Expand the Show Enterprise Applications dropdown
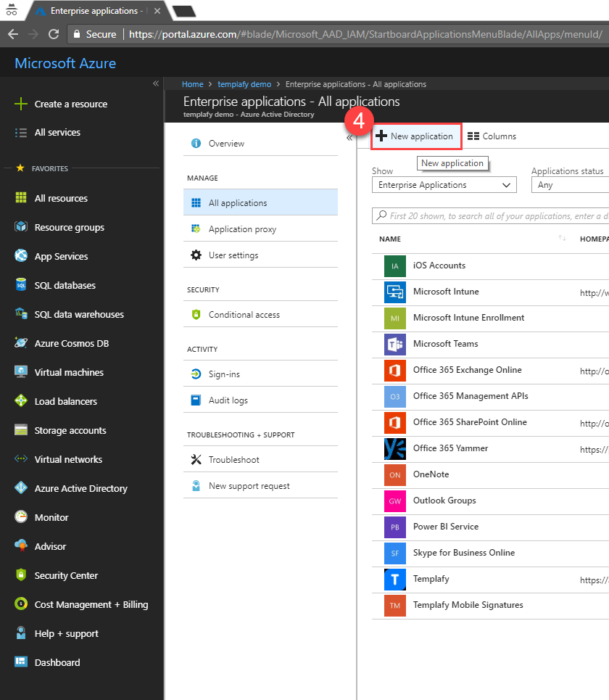Viewport: 609px width, 700px height. click(444, 185)
